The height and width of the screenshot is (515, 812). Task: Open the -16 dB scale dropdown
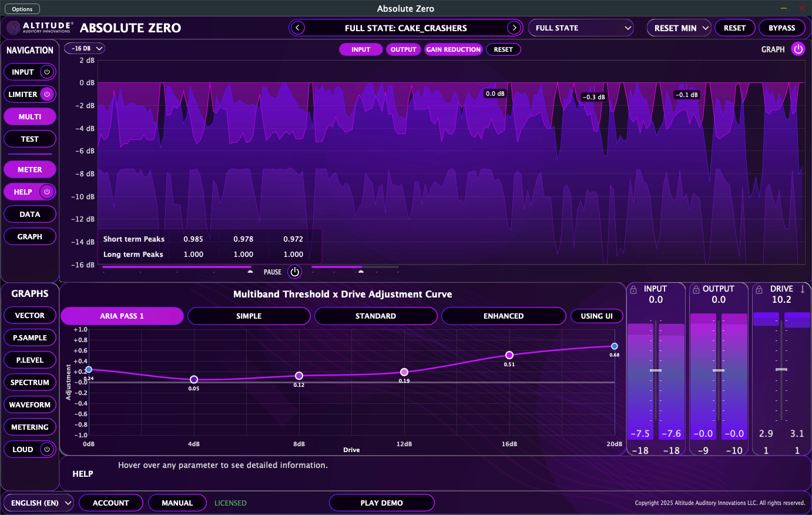(84, 48)
